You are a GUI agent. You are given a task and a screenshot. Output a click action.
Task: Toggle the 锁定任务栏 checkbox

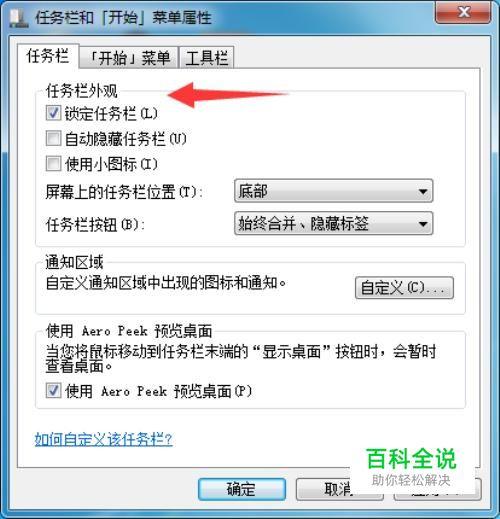tap(53, 113)
